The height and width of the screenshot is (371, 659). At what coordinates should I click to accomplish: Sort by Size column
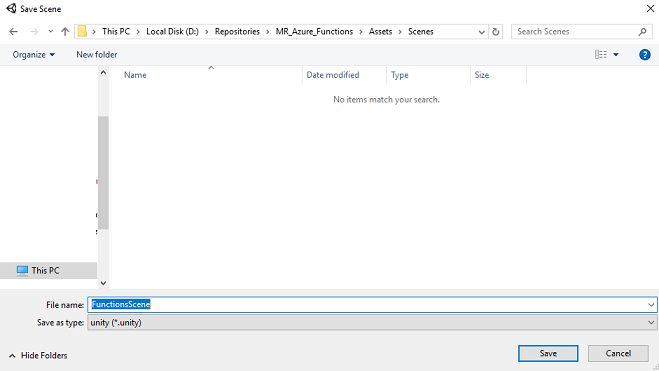[x=482, y=75]
